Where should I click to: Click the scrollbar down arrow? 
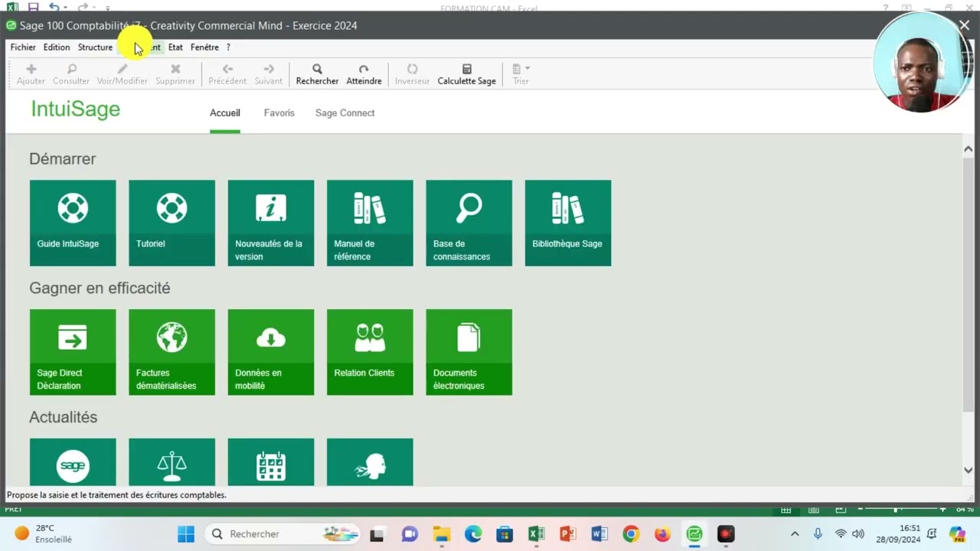[968, 471]
